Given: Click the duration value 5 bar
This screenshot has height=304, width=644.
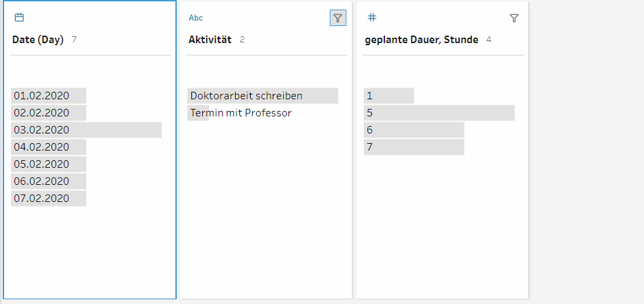Looking at the screenshot, I should coord(438,113).
